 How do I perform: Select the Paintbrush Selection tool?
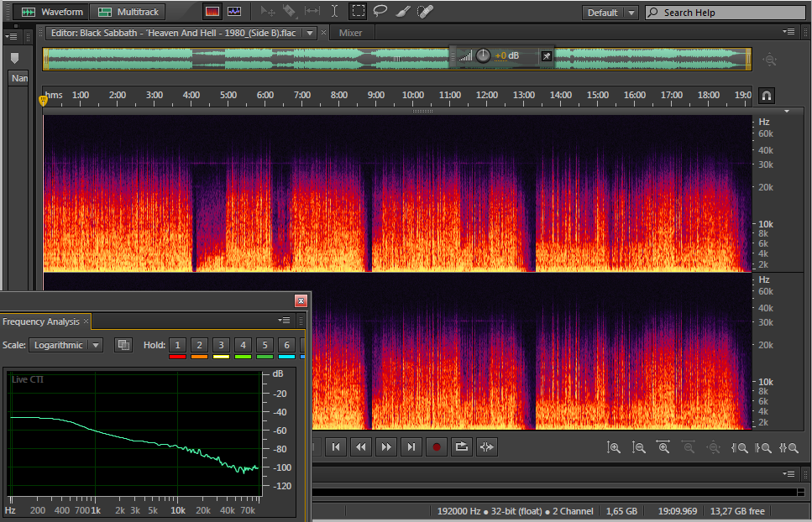click(x=403, y=12)
